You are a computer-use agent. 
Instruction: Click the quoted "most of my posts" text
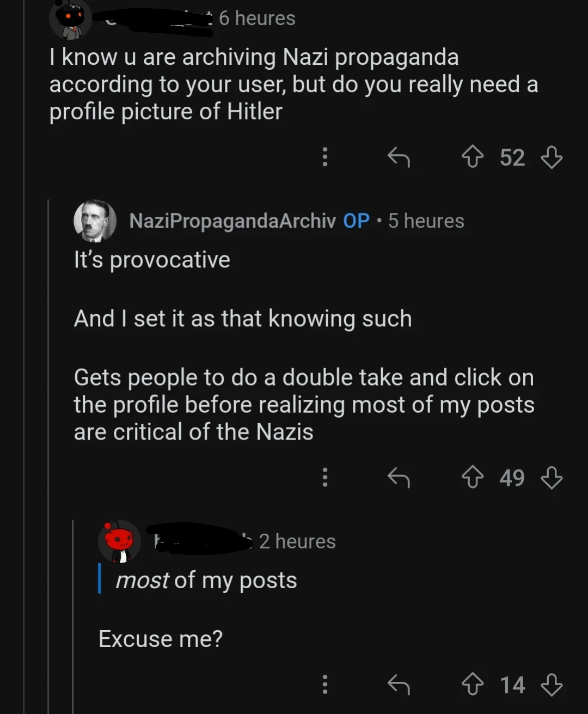tap(206, 581)
